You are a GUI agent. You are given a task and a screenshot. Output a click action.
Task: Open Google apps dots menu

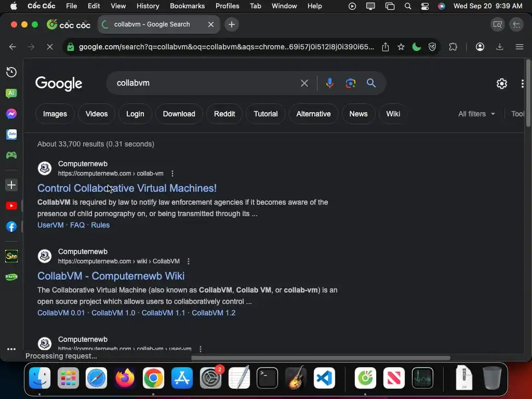523,84
